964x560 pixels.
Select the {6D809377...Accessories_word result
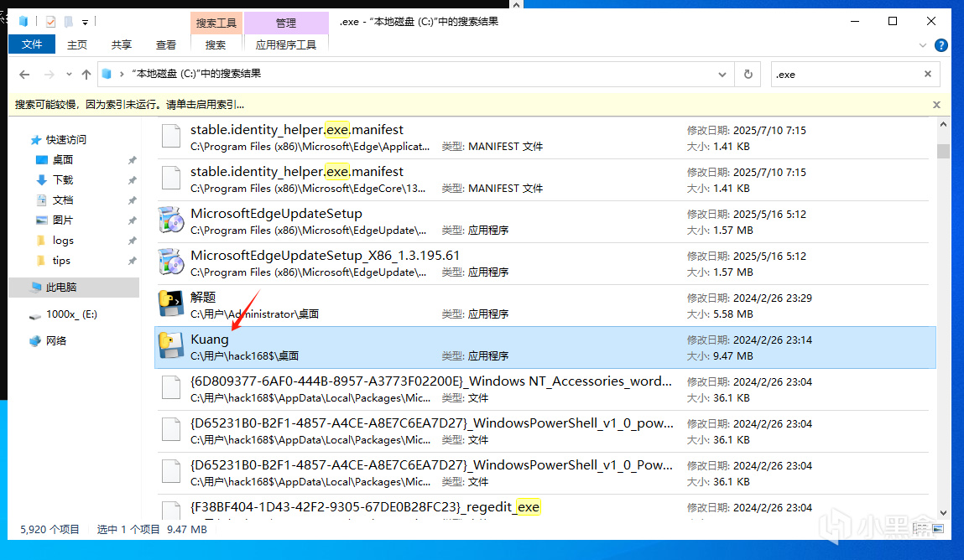coord(543,389)
